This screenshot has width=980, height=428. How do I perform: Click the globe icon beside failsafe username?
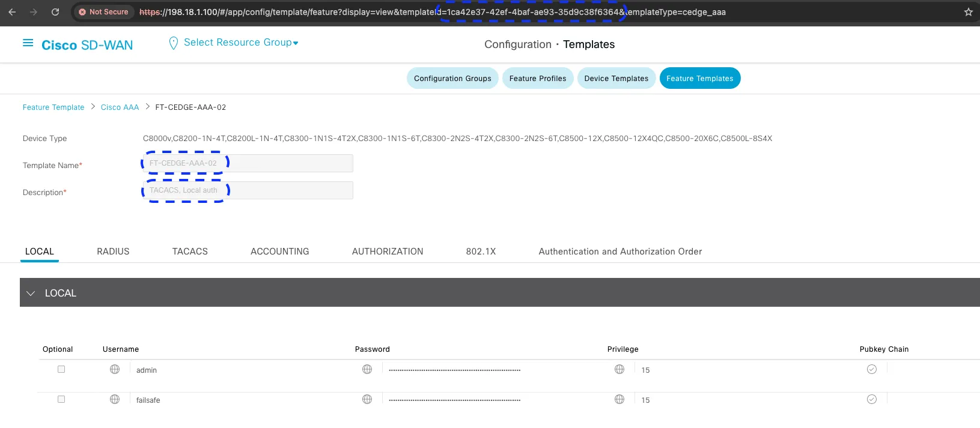115,399
